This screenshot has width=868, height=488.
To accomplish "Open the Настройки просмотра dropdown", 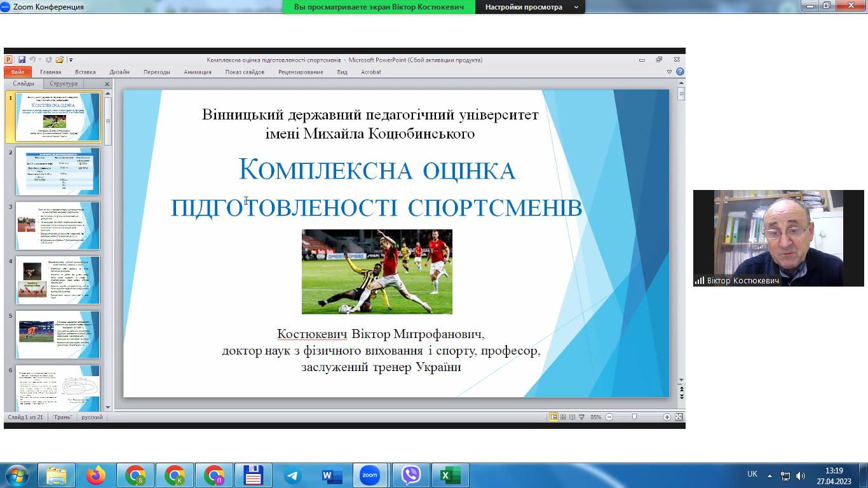I will [532, 7].
